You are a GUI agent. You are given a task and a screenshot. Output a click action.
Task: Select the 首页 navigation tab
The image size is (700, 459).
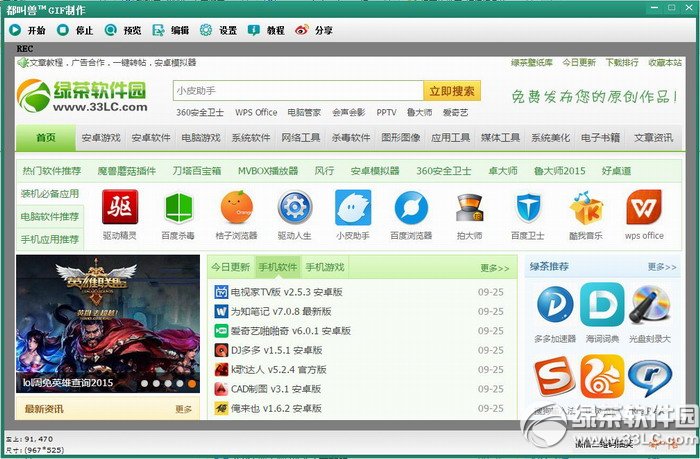46,138
